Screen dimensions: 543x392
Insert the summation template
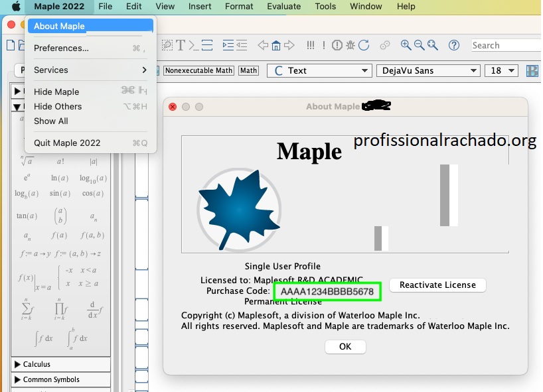click(27, 308)
